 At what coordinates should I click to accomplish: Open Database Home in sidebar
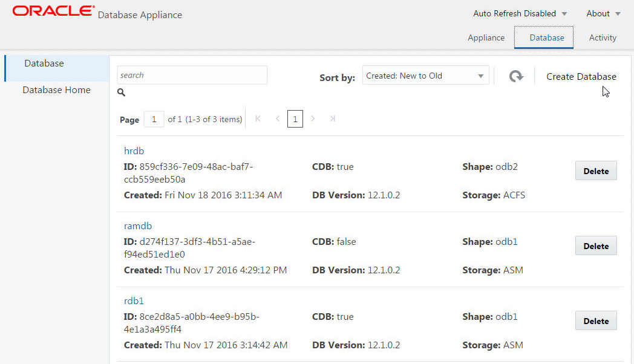coord(56,90)
